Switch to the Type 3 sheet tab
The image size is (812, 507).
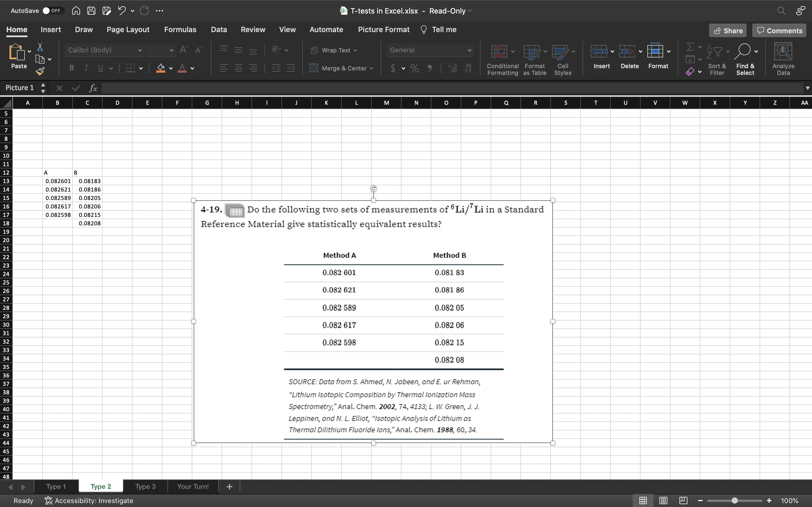[145, 486]
